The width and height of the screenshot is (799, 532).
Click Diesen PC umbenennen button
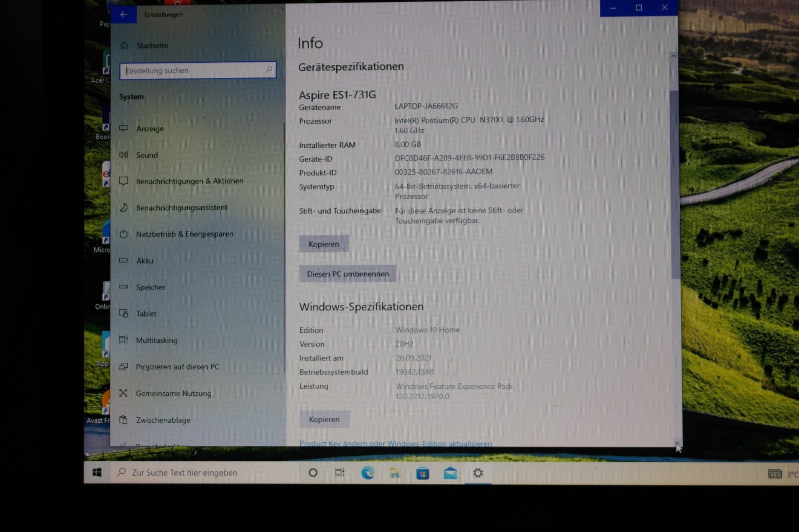point(348,274)
